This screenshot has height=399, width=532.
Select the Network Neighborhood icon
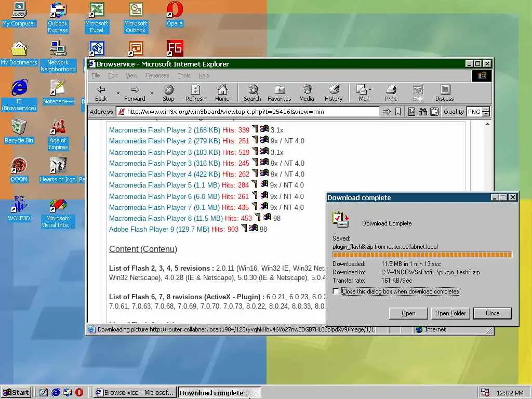tap(58, 57)
